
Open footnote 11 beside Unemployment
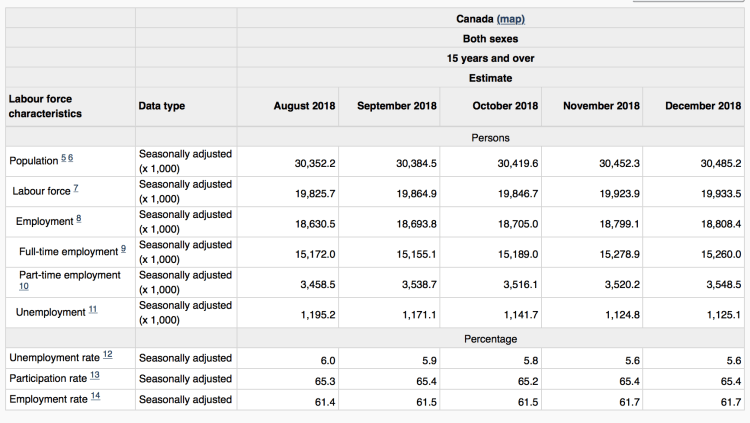[x=93, y=311]
